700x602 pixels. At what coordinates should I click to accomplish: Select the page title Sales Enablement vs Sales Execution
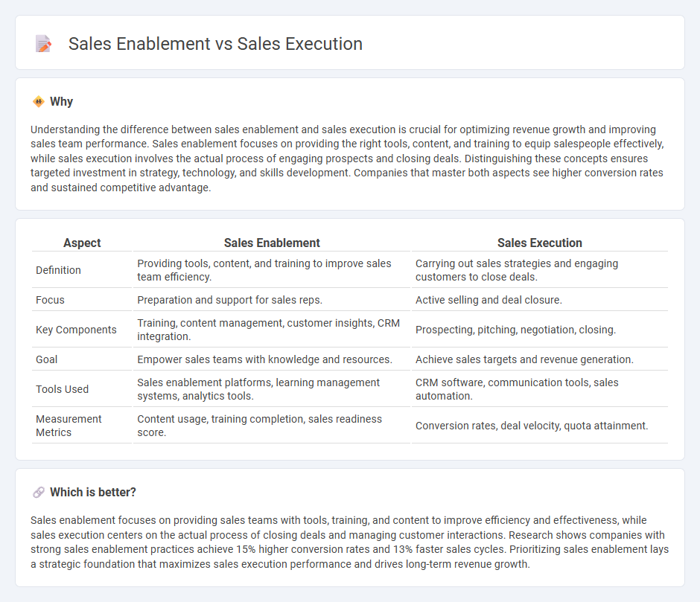tap(215, 44)
